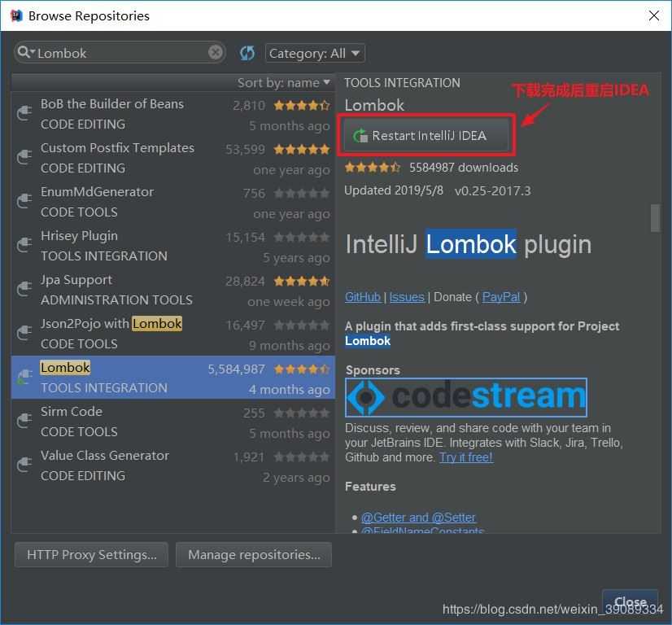
Task: Click HTTP Proxy Settings... button
Action: pyautogui.click(x=91, y=555)
